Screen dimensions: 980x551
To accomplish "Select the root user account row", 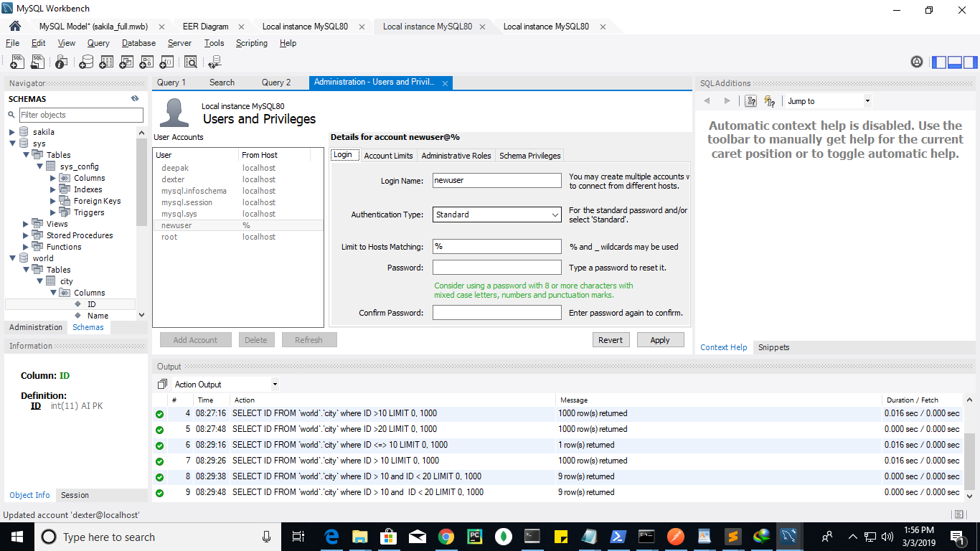I will [238, 237].
